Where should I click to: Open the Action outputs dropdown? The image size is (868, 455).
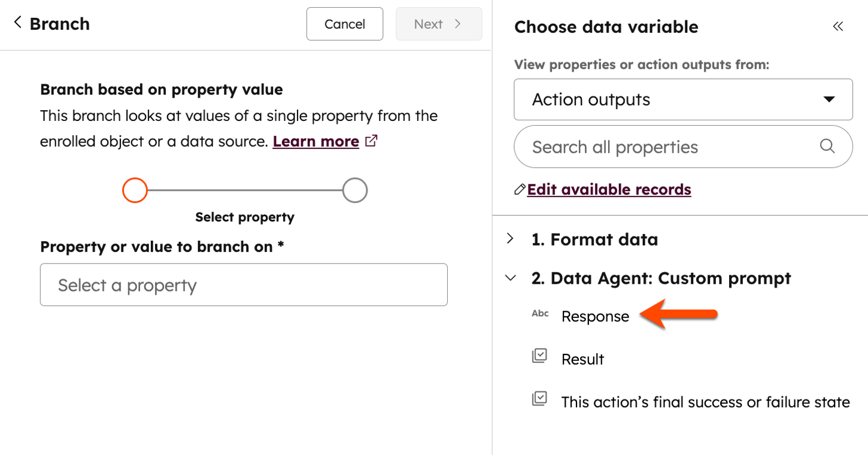683,99
